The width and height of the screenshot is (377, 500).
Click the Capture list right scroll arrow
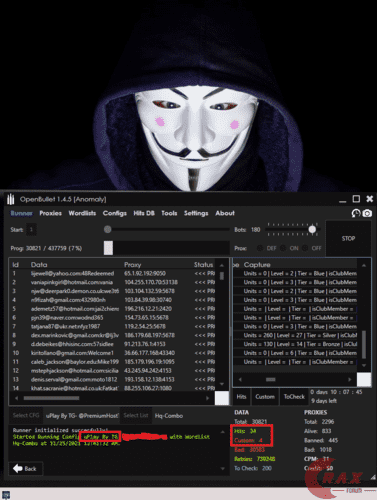click(x=349, y=379)
